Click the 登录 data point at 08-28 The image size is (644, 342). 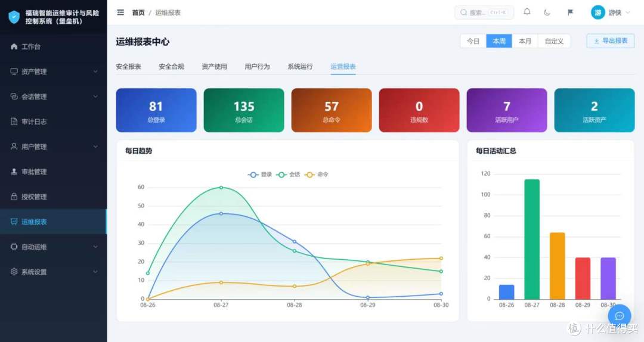[295, 241]
